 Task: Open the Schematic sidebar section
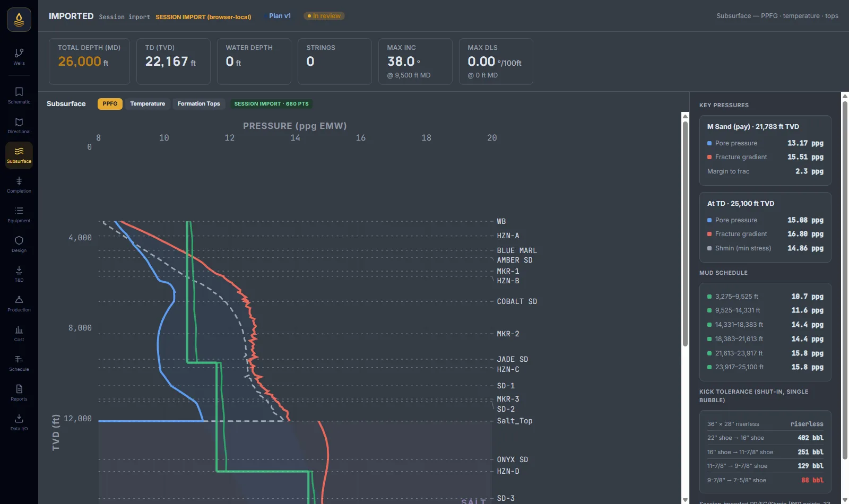[19, 95]
